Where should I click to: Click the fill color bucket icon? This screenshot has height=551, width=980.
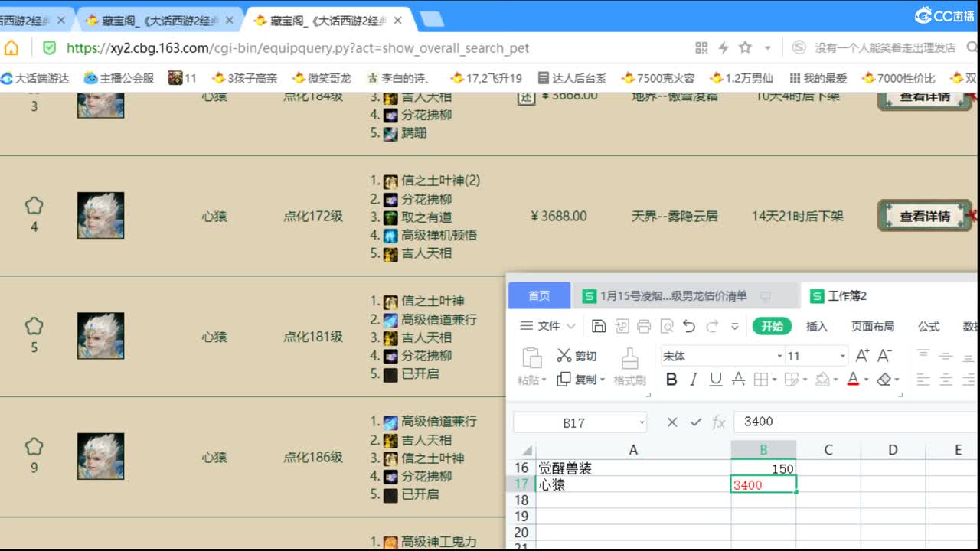point(822,379)
